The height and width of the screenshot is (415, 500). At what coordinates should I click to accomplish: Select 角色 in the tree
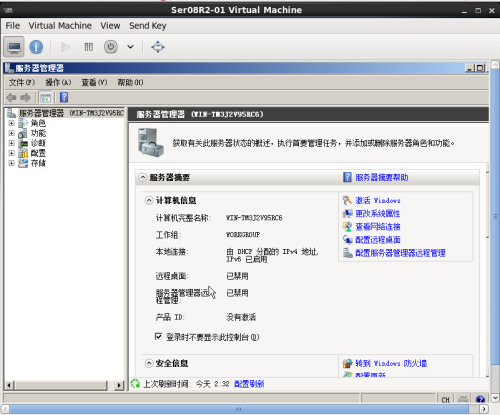(x=38, y=123)
